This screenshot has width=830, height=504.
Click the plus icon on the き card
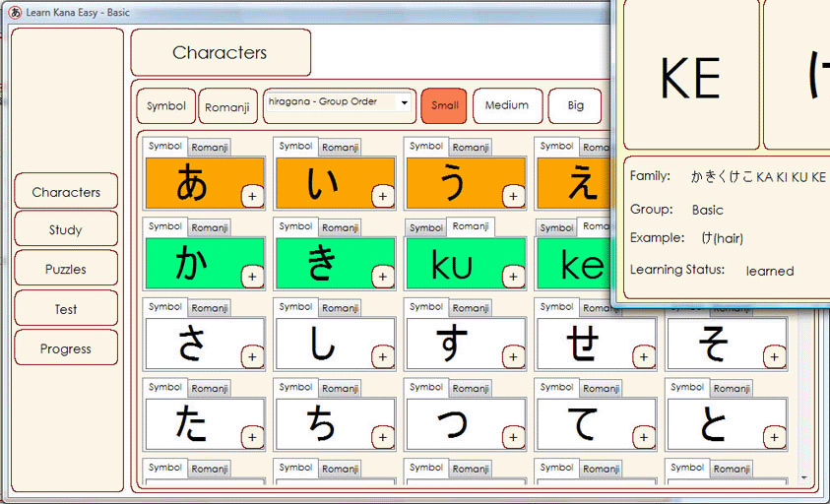tap(383, 277)
